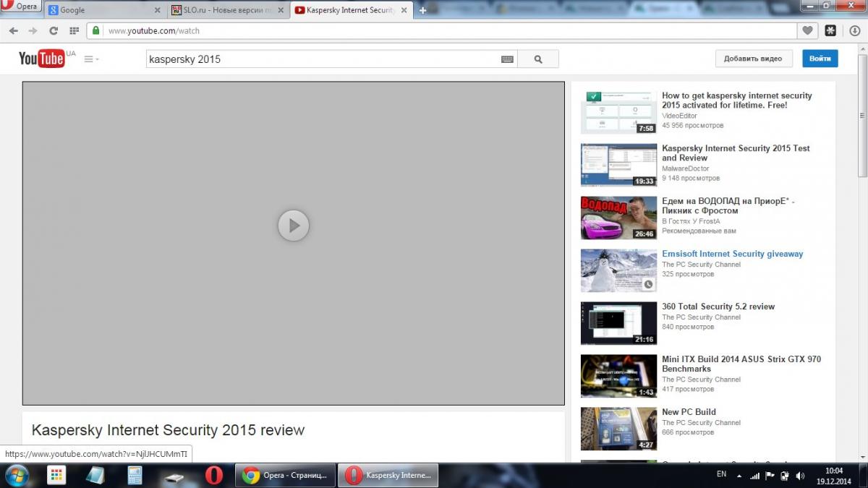The image size is (868, 488).
Task: Click the Добавить видео button
Action: [753, 59]
